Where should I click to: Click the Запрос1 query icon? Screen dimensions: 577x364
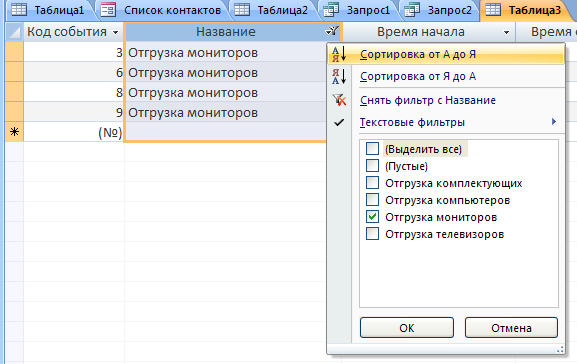(331, 10)
